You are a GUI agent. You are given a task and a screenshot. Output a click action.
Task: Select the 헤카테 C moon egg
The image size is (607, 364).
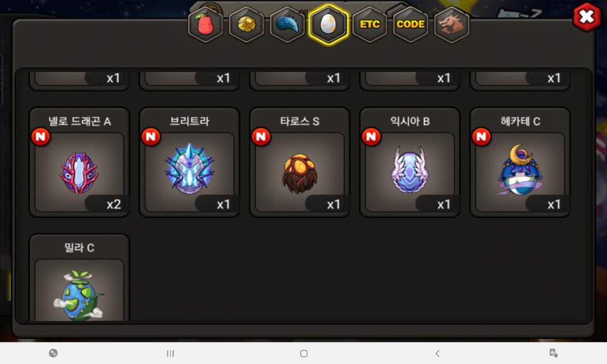[520, 162]
